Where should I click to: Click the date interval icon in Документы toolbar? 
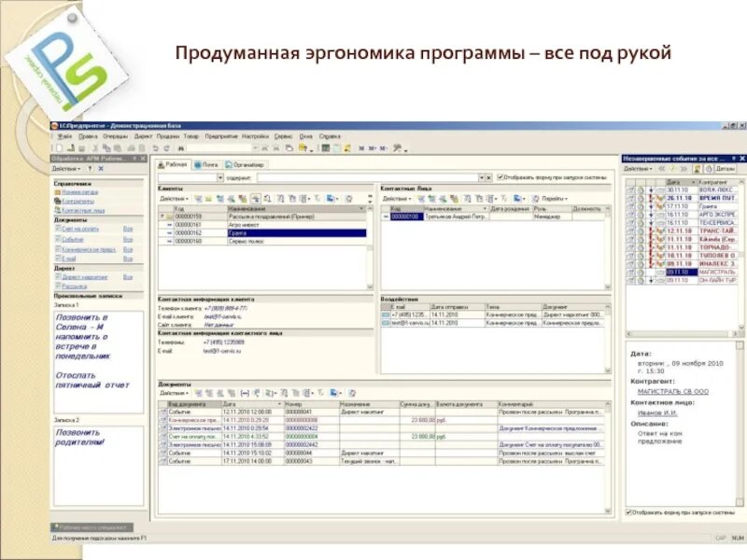[245, 393]
